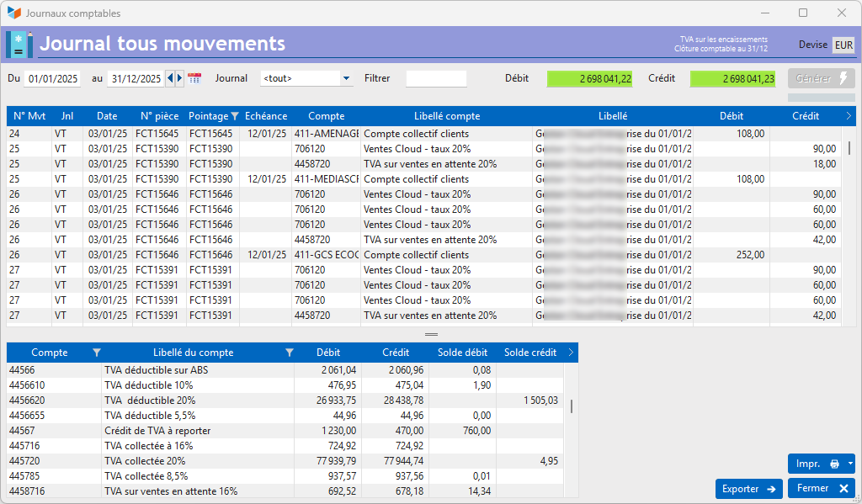862x504 pixels.
Task: Click the app logo in title bar
Action: click(13, 13)
